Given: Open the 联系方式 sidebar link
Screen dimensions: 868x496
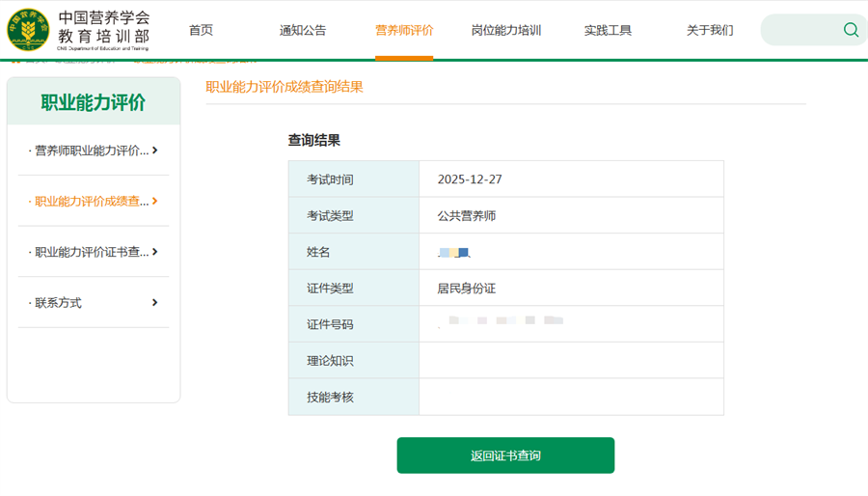Looking at the screenshot, I should point(59,303).
